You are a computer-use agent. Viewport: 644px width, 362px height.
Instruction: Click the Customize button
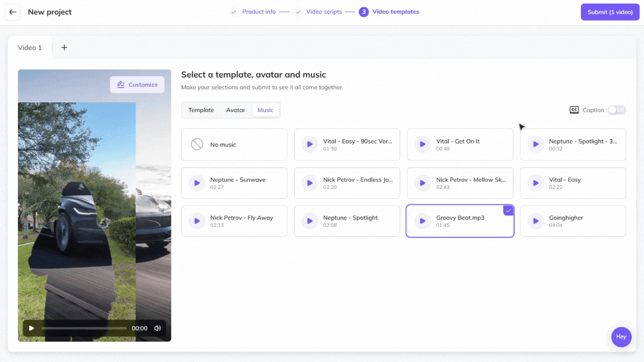137,85
